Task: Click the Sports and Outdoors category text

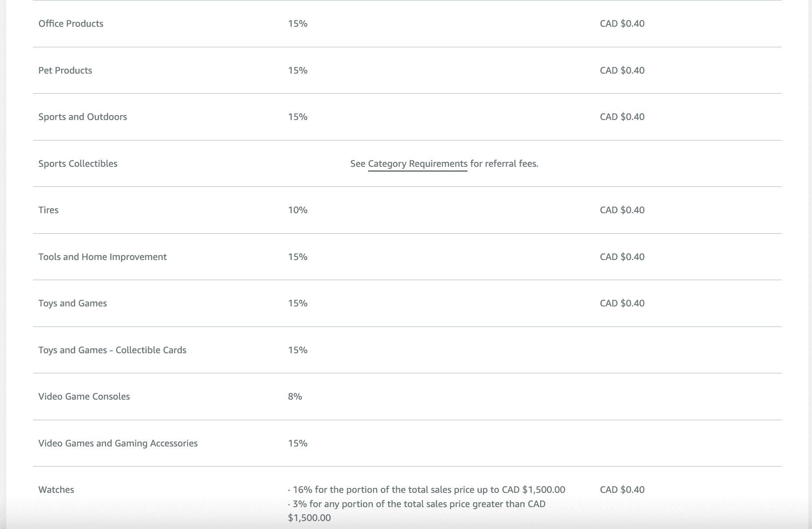Action: pos(82,117)
